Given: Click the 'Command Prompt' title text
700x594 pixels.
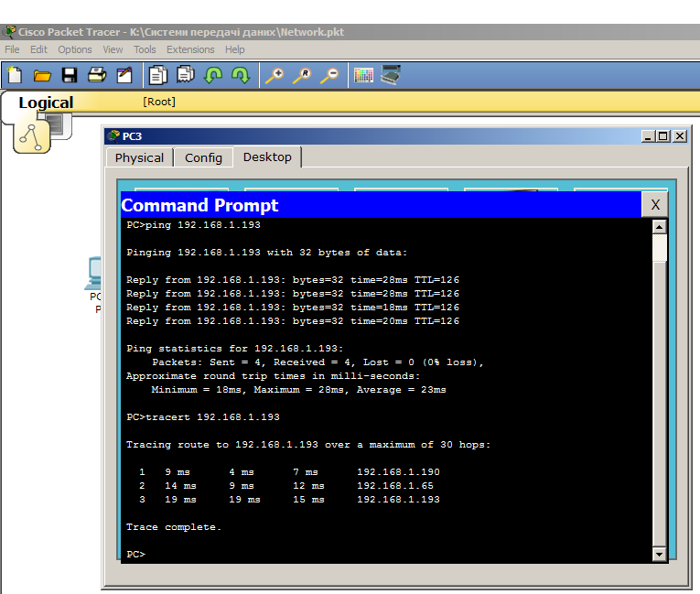Looking at the screenshot, I should (200, 205).
